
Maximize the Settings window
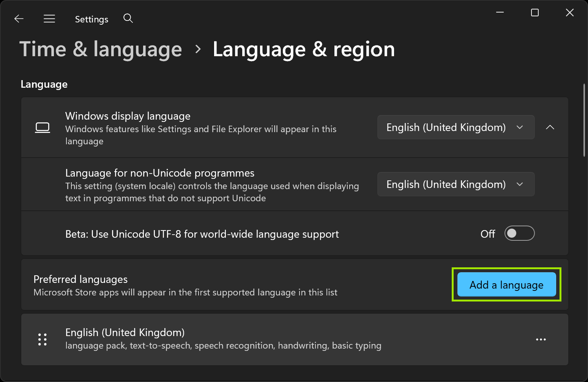pyautogui.click(x=534, y=13)
